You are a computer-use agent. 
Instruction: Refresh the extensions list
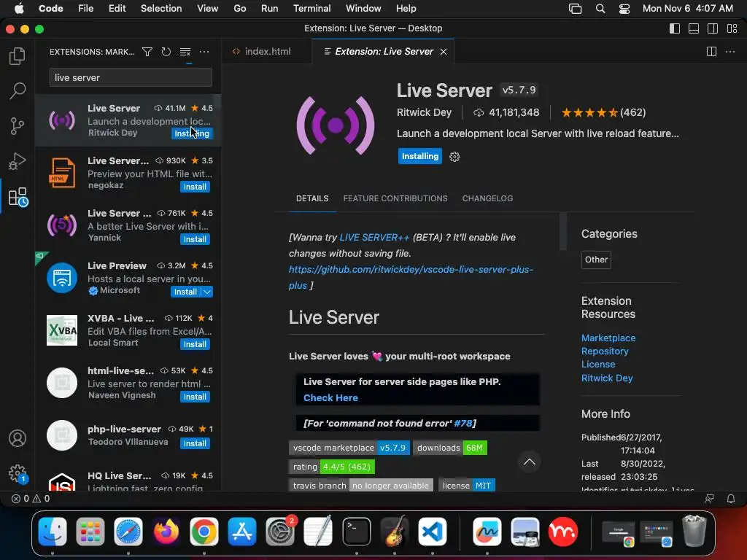pos(166,52)
